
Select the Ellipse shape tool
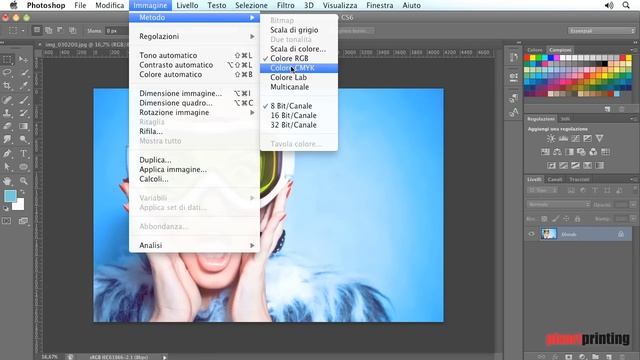click(24, 167)
